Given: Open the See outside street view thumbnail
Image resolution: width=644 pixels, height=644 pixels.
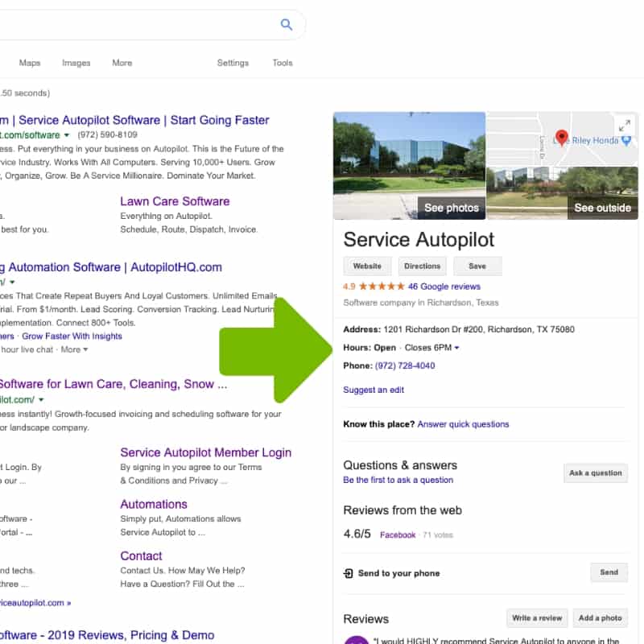Looking at the screenshot, I should 562,192.
